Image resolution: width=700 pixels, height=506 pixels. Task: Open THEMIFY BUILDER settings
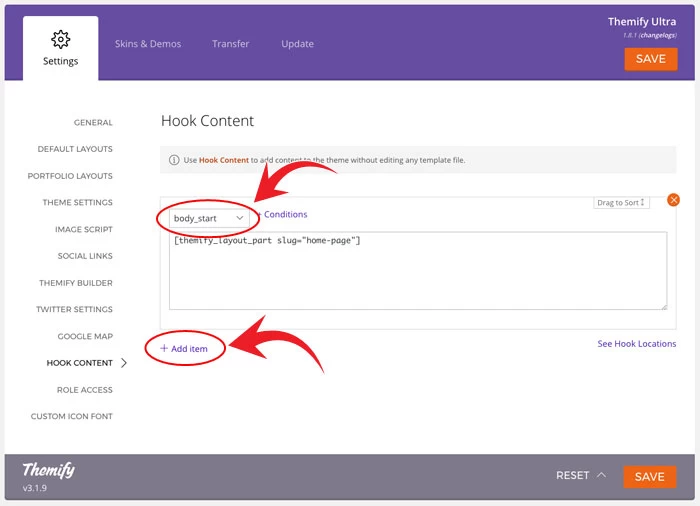point(76,283)
